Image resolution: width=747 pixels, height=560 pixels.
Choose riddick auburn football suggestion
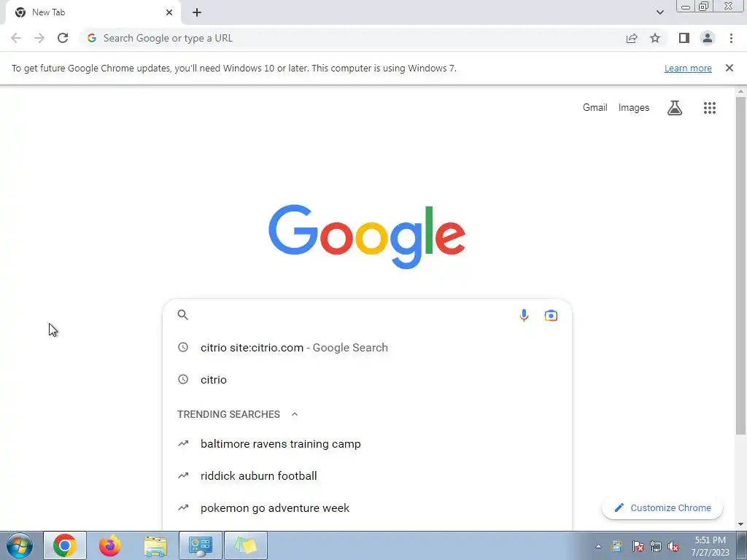pyautogui.click(x=367, y=475)
